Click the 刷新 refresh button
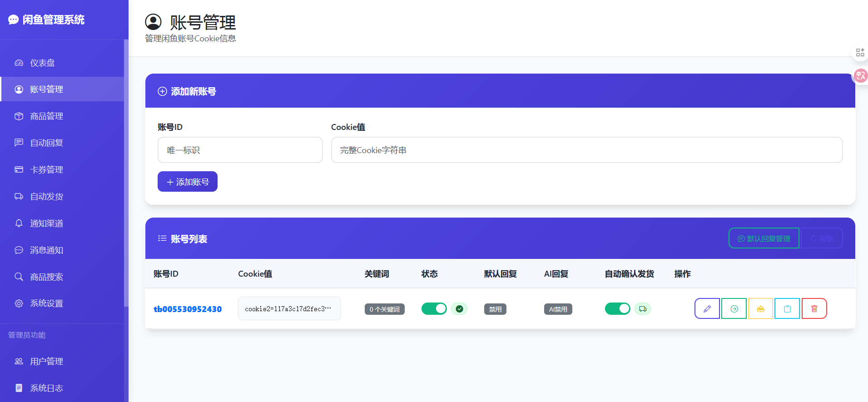 822,238
